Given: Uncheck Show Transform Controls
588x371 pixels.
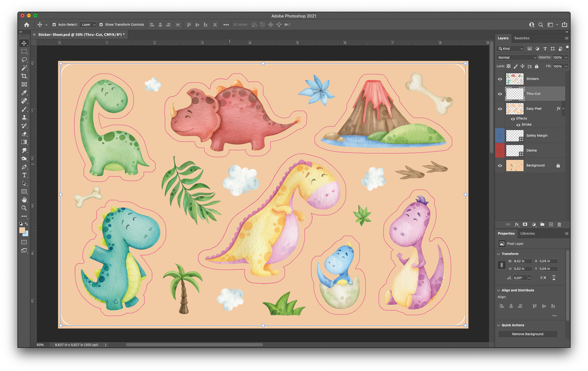Looking at the screenshot, I should tap(101, 24).
